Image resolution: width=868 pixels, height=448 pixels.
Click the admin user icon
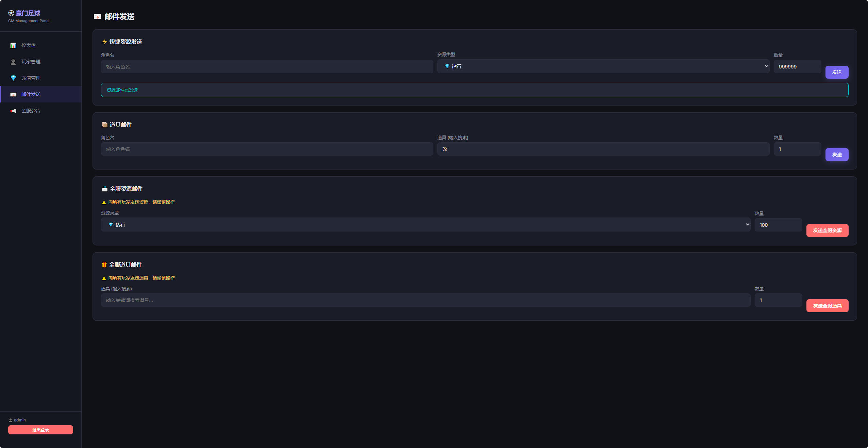(11, 420)
